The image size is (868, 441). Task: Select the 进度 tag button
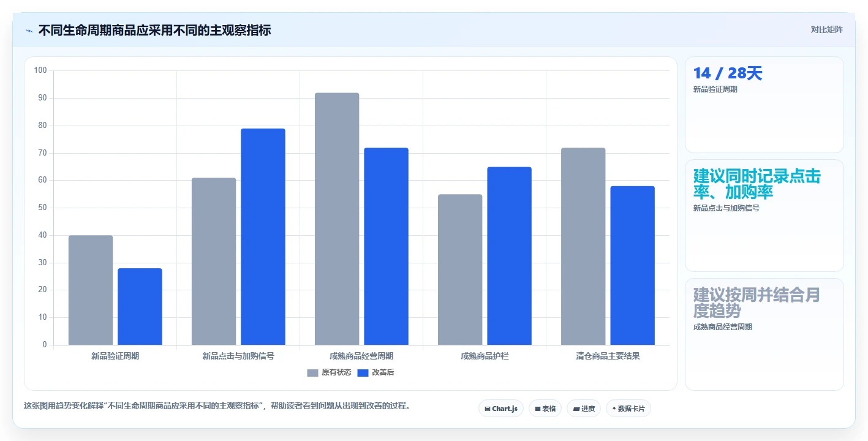(584, 409)
